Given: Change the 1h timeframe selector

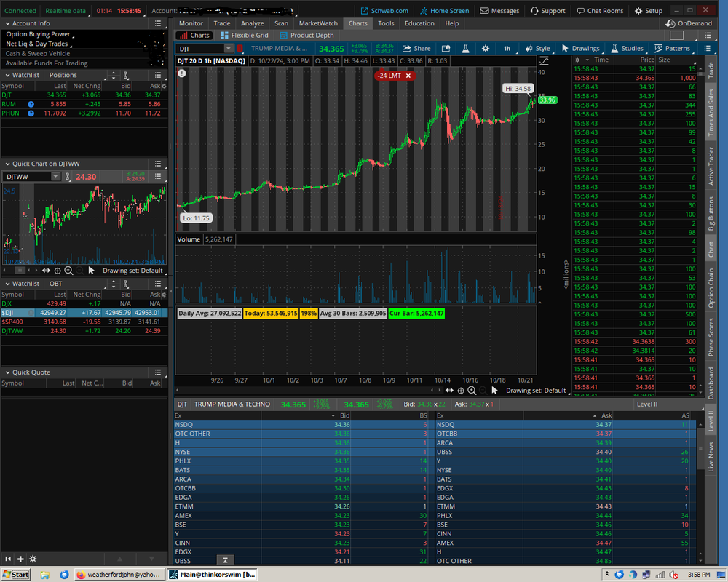Looking at the screenshot, I should point(507,48).
